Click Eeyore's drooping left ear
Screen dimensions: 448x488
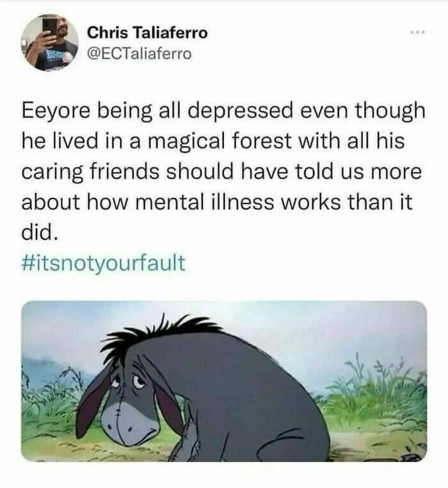coord(92,405)
